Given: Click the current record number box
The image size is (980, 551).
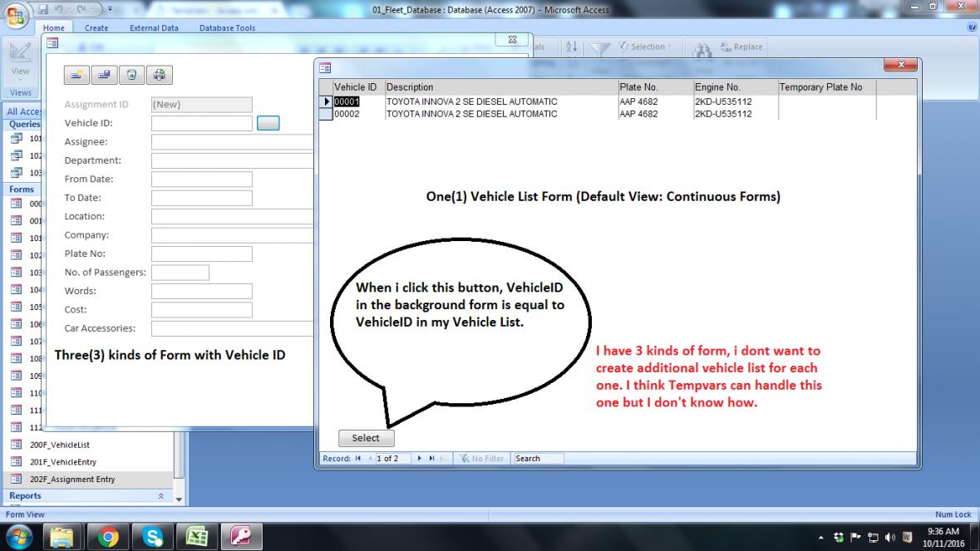Looking at the screenshot, I should tap(392, 459).
